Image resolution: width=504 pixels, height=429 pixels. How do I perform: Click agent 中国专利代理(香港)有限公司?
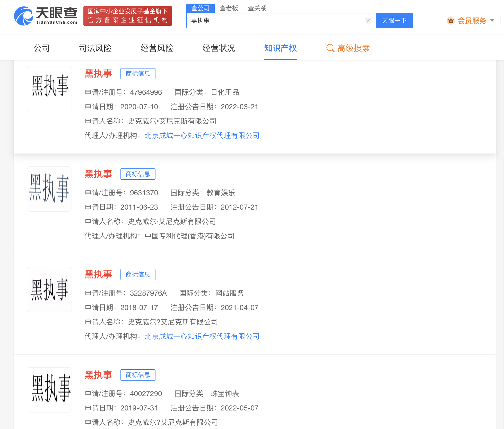189,236
